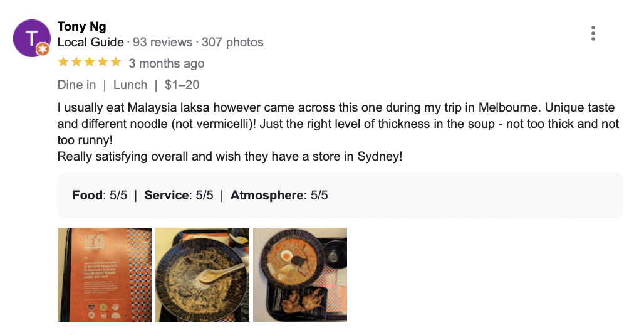
Task: Click the $1–20 price range
Action: point(182,85)
